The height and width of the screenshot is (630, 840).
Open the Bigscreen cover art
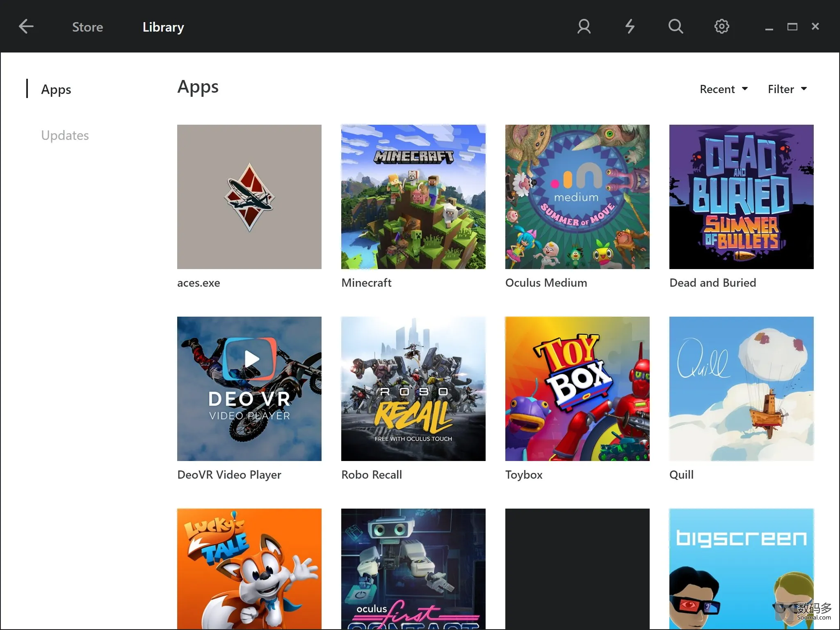click(x=742, y=569)
